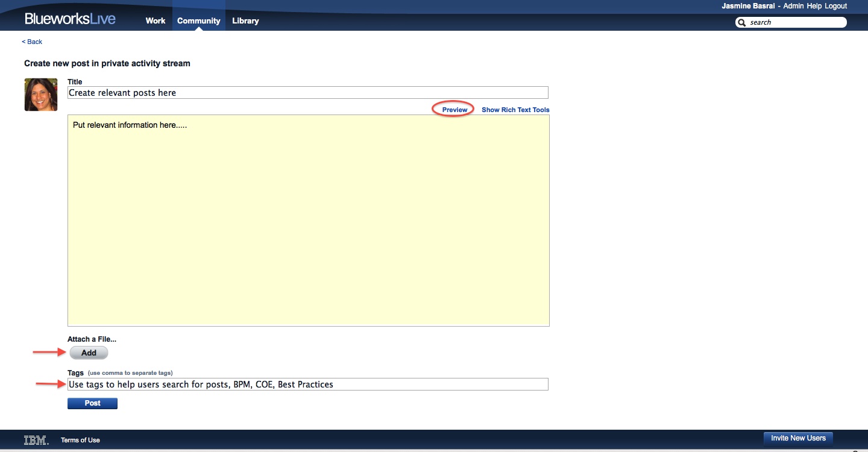This screenshot has width=868, height=452.
Task: Click inside the yellow post body area
Action: click(309, 221)
